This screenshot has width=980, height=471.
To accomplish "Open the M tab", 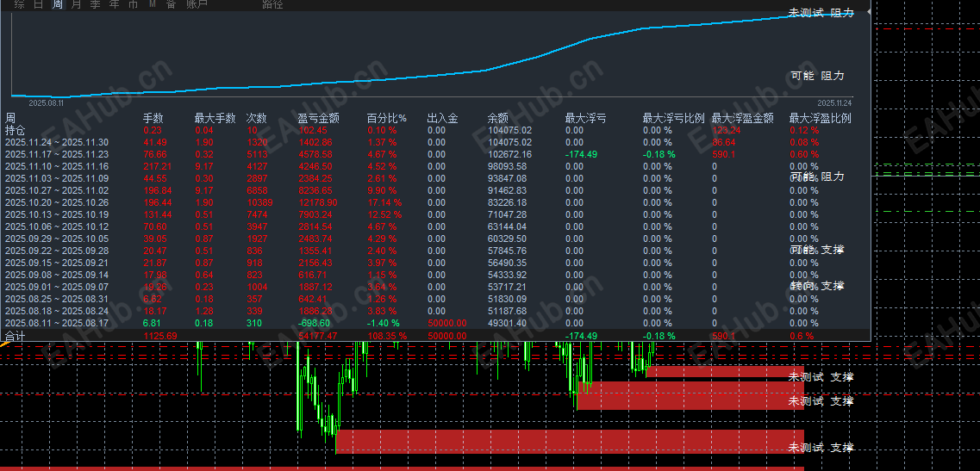I will pos(153,4).
